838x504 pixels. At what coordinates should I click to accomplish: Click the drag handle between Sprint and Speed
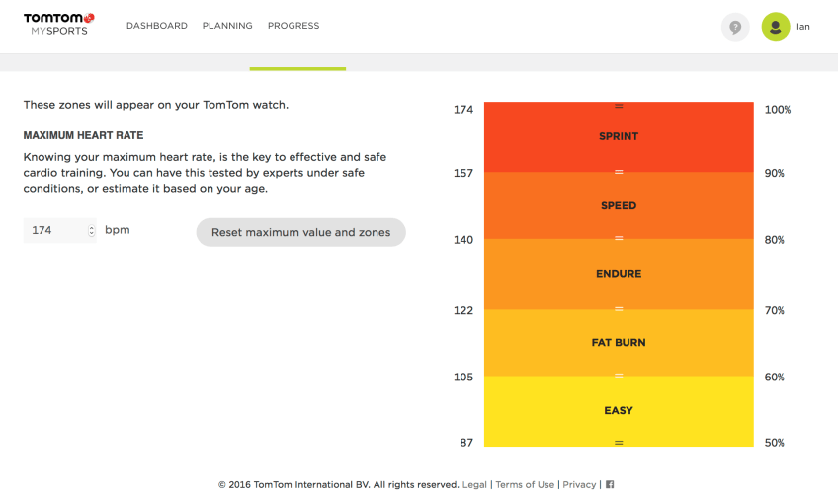(619, 172)
